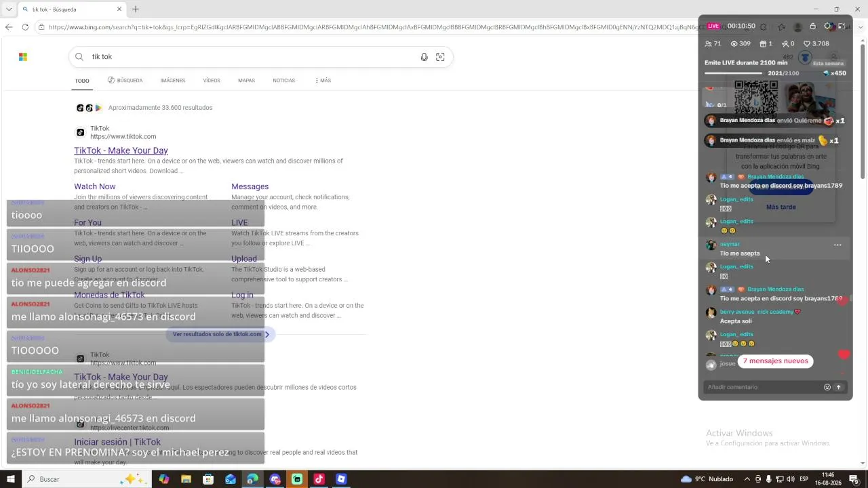The height and width of the screenshot is (488, 868).
Task: Click the taskbar Buscar search box
Action: [86, 479]
